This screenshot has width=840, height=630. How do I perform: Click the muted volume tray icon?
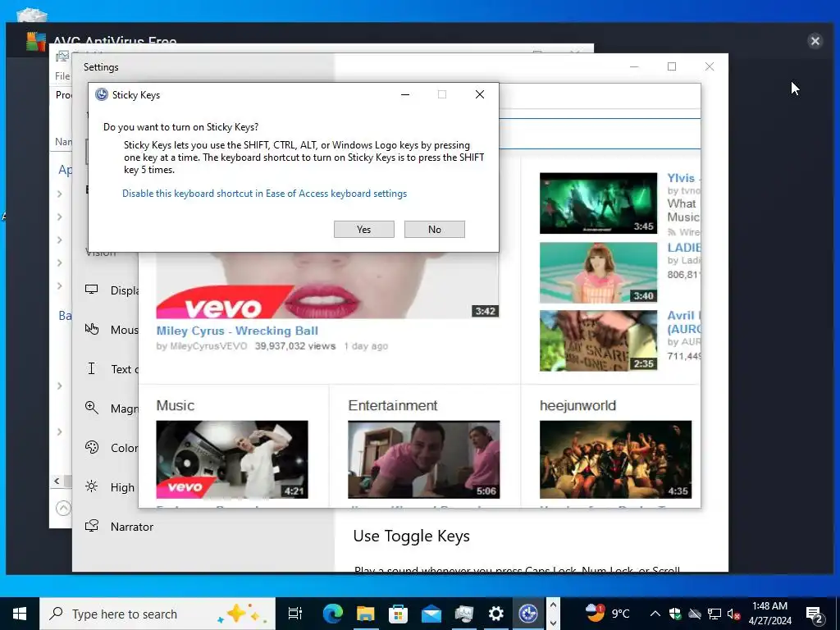733,614
